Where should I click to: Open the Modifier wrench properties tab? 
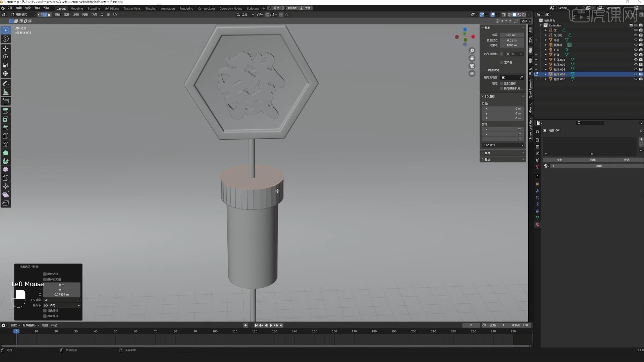tap(537, 191)
